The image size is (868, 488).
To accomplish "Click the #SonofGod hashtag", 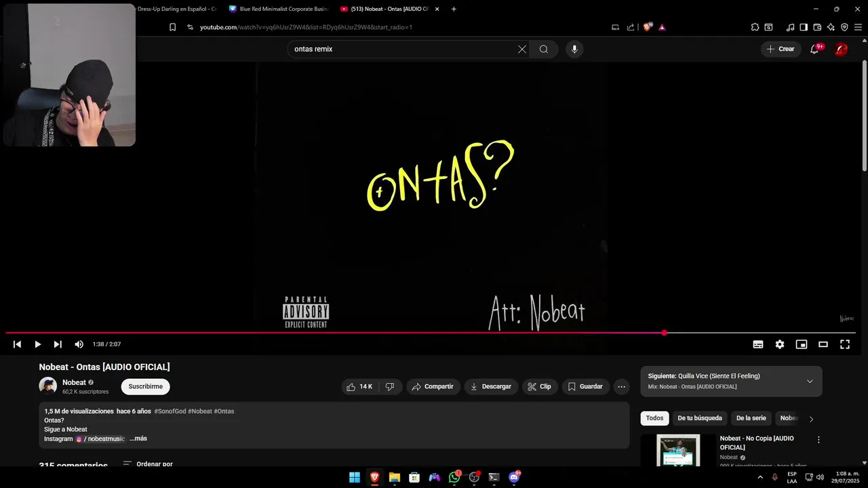I will pos(170,411).
